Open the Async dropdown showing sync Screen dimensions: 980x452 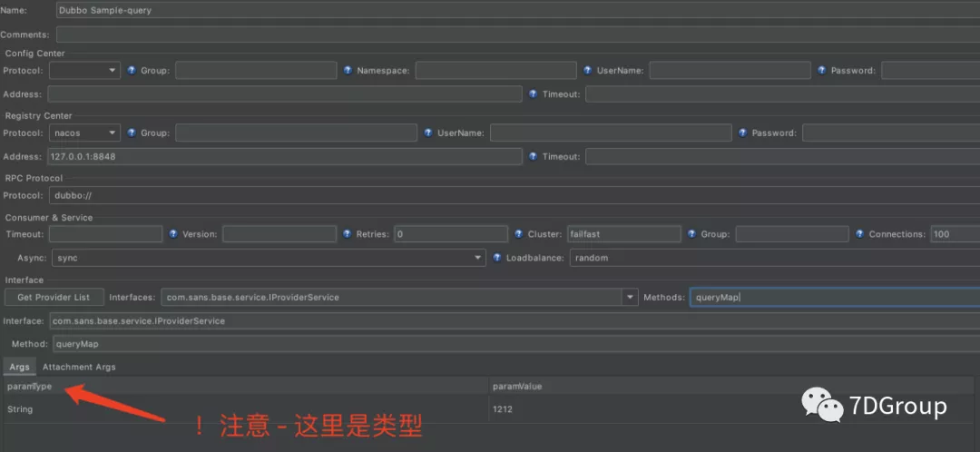[x=269, y=258]
